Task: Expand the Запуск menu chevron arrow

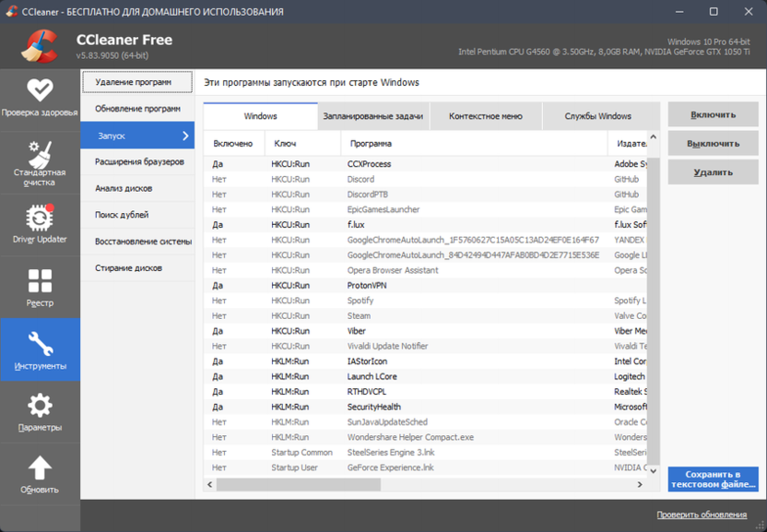Action: click(x=185, y=136)
